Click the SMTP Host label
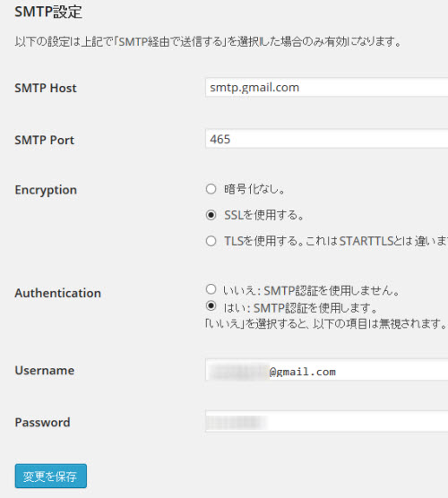Screen dimensions: 448x498 [46, 88]
